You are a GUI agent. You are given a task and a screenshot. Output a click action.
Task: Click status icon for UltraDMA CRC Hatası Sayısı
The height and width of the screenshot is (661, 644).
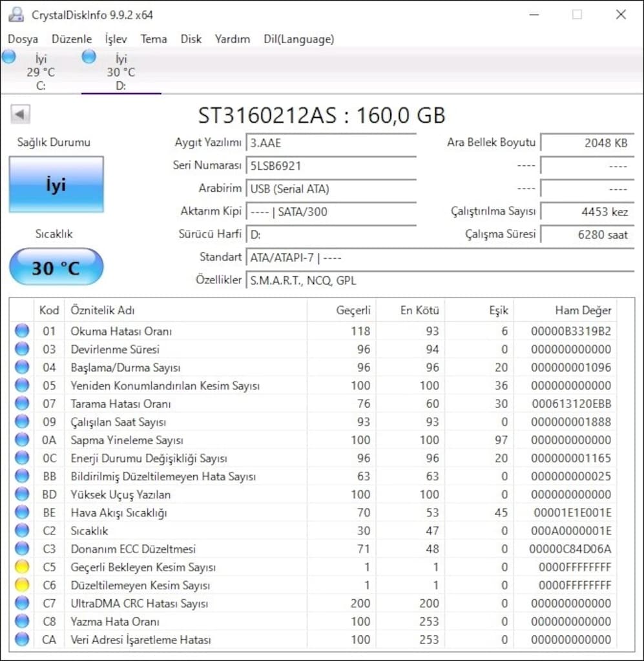[22, 603]
